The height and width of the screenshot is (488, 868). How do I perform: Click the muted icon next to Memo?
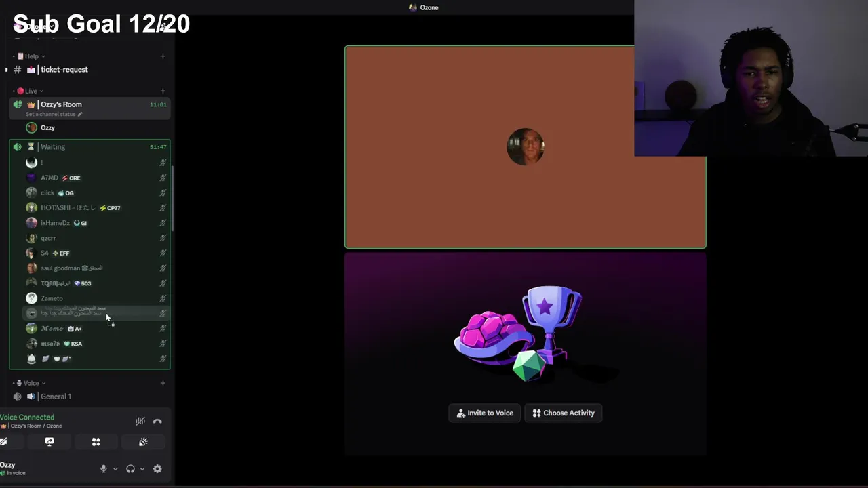point(163,329)
